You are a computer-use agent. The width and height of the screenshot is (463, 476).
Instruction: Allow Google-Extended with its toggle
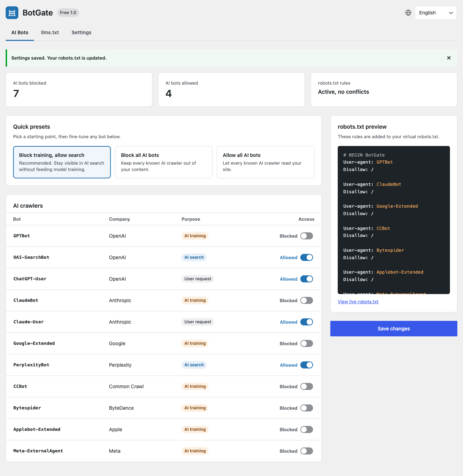click(x=307, y=343)
